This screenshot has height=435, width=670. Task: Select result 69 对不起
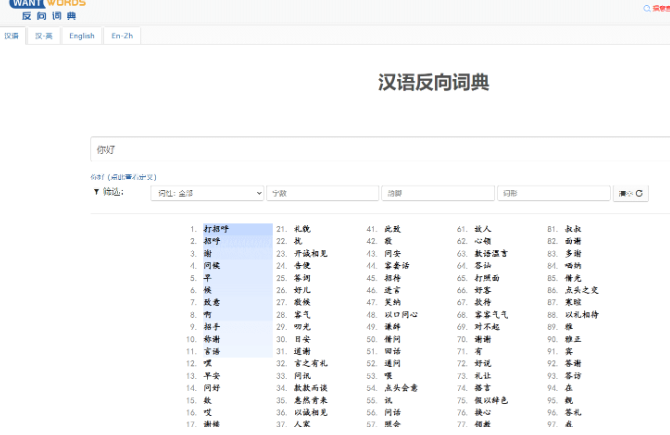point(487,327)
